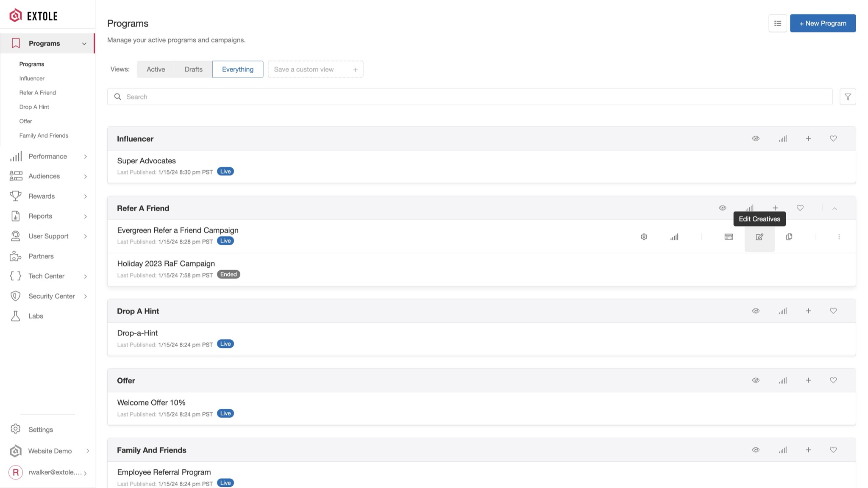The image size is (868, 488).
Task: Toggle eye icon for Refer A Friend
Action: (x=722, y=208)
